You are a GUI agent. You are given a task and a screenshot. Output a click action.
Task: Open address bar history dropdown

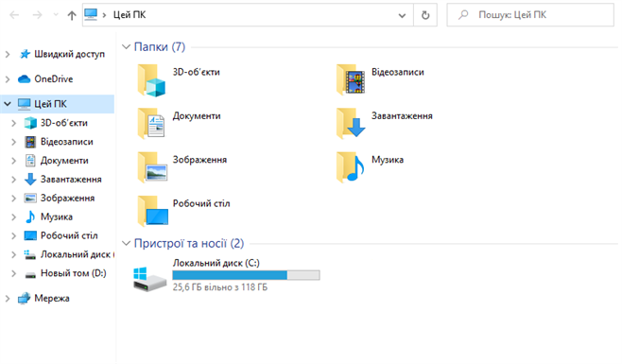tap(402, 15)
